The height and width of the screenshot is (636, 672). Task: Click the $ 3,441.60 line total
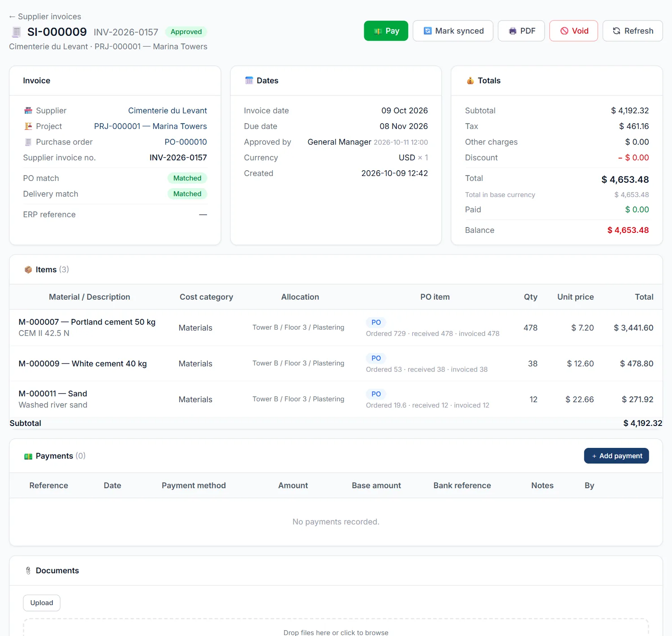coord(633,328)
